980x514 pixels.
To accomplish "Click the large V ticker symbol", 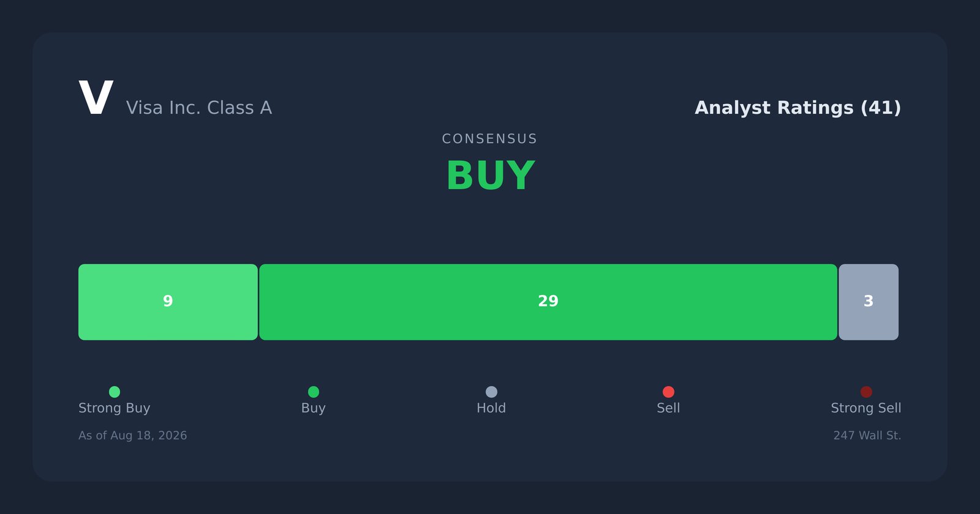I will (x=96, y=98).
